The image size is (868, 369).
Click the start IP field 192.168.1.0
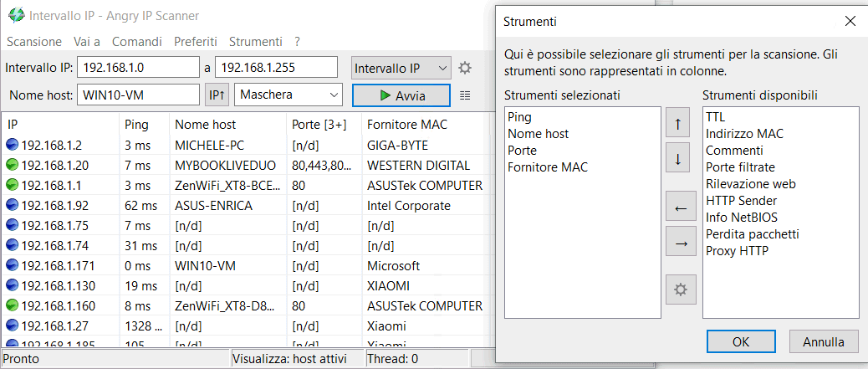pos(138,68)
